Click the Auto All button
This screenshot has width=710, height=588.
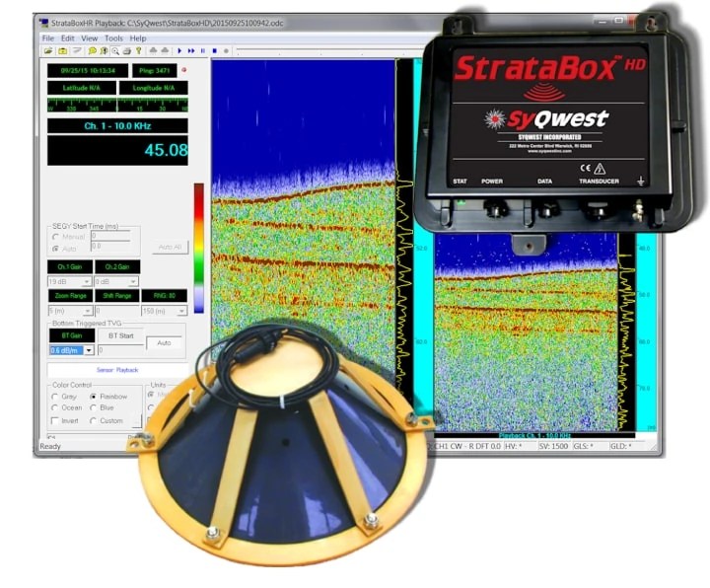(x=171, y=247)
